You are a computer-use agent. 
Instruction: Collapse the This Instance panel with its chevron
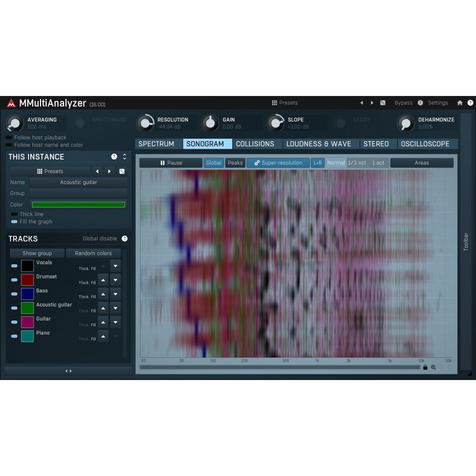pyautogui.click(x=124, y=157)
